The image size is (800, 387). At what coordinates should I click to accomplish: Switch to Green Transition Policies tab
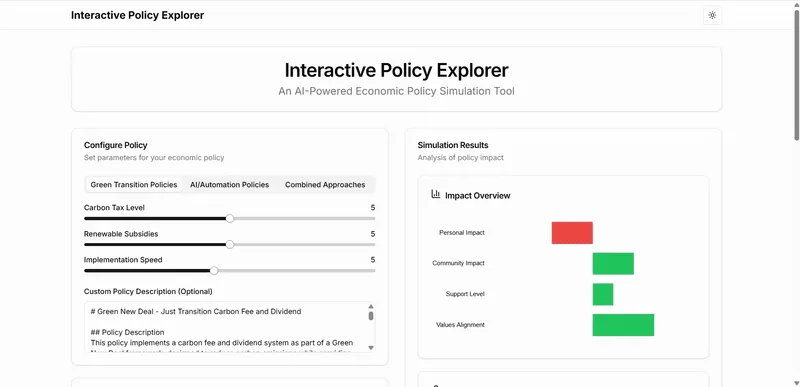click(134, 185)
